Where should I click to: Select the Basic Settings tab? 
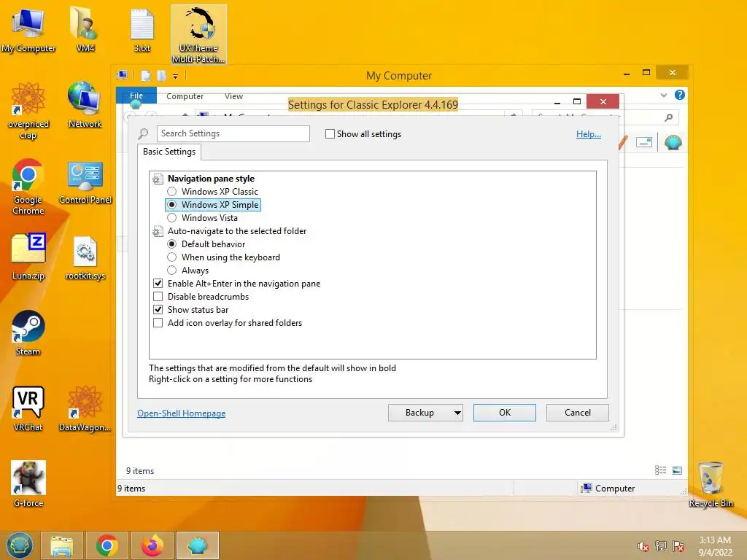point(169,152)
